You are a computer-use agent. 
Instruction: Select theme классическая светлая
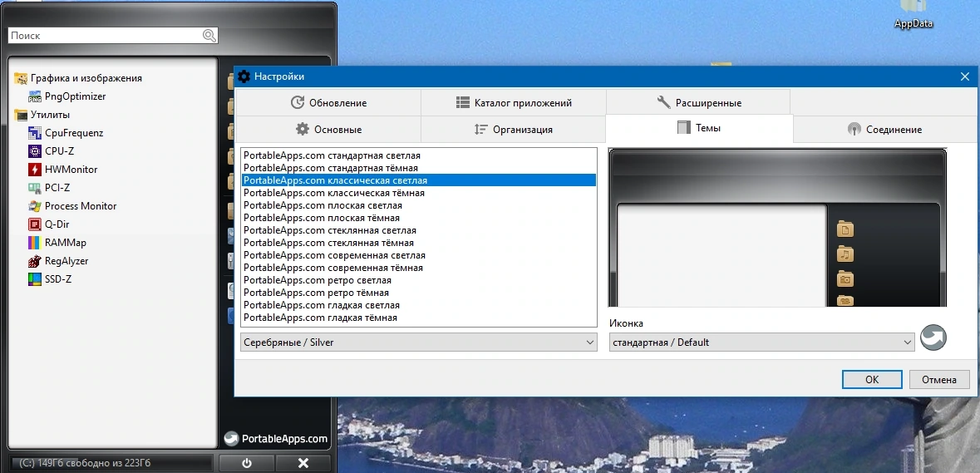tap(419, 180)
